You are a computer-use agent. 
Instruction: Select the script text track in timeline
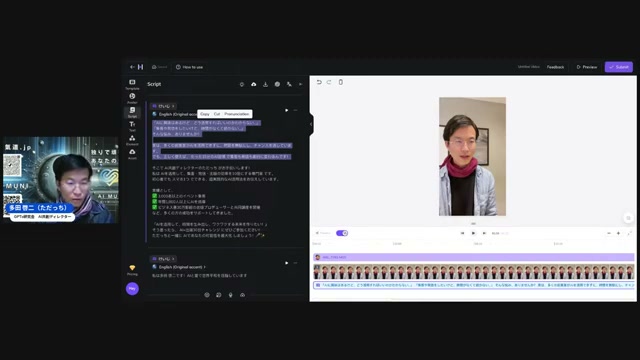coord(473,285)
